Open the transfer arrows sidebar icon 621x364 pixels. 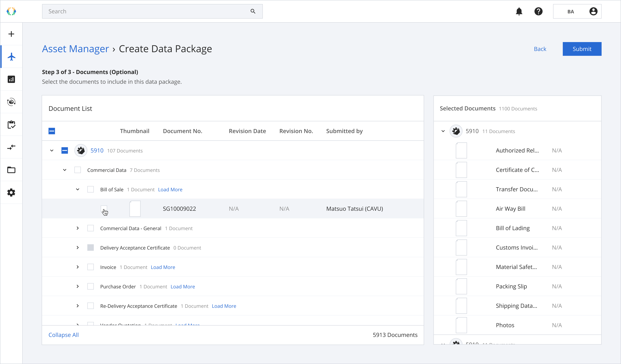click(11, 147)
